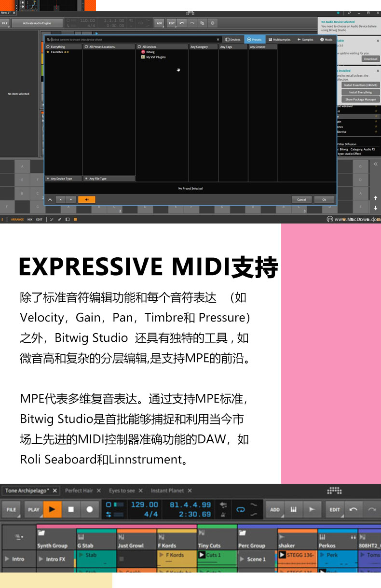Select My VST Plugins in devices list
This screenshot has height=588, width=381.
153,57
